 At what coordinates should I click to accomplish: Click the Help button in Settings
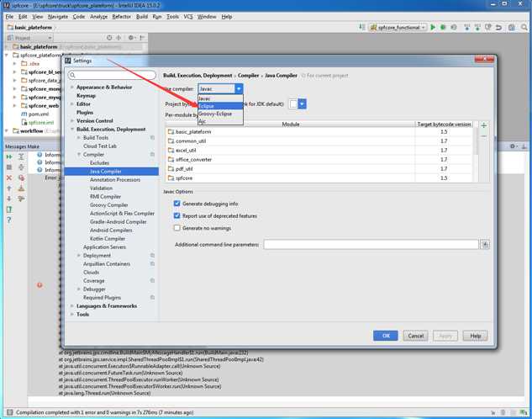coord(475,336)
